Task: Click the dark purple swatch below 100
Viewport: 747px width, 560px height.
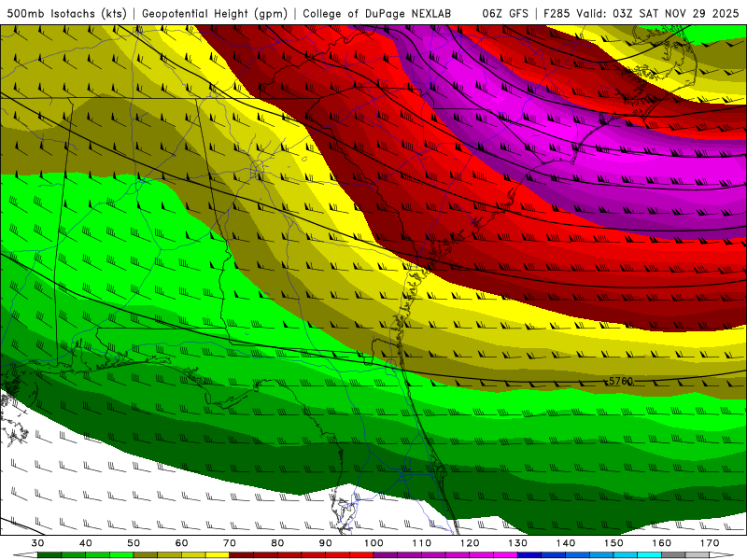Action: [386, 554]
